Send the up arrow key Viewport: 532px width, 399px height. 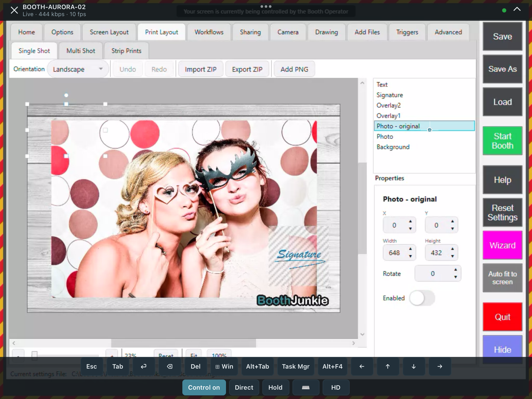pos(388,366)
